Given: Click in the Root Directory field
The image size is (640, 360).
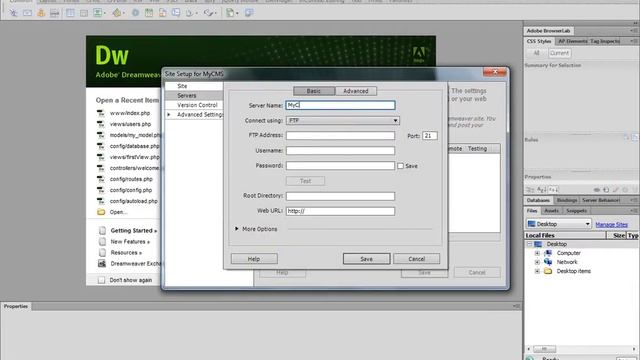Looking at the screenshot, I should tap(340, 196).
